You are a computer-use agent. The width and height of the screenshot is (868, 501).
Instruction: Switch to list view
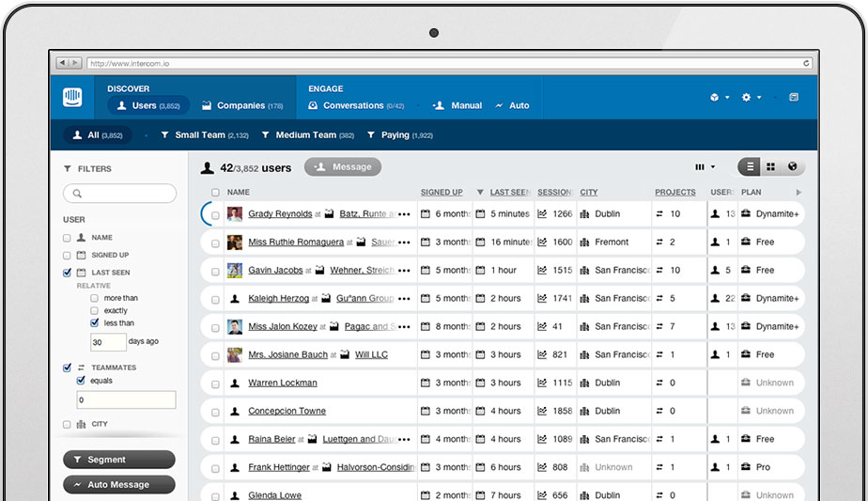pyautogui.click(x=750, y=166)
